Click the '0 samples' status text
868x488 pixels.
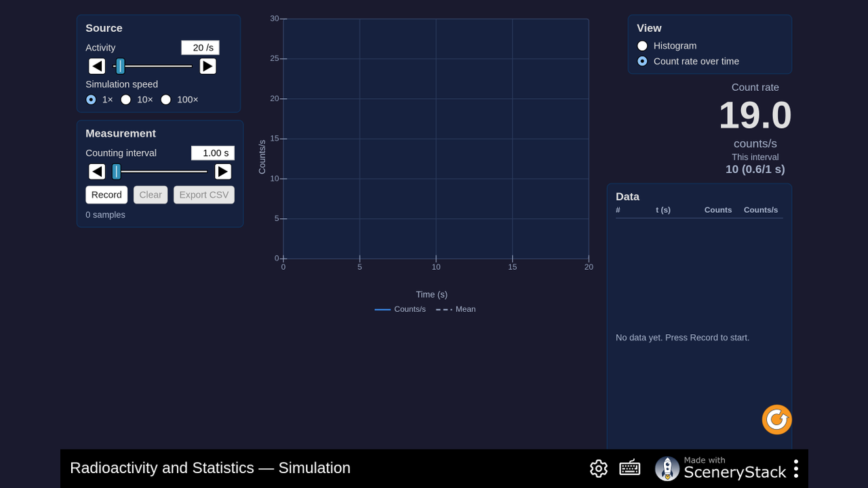coord(105,215)
